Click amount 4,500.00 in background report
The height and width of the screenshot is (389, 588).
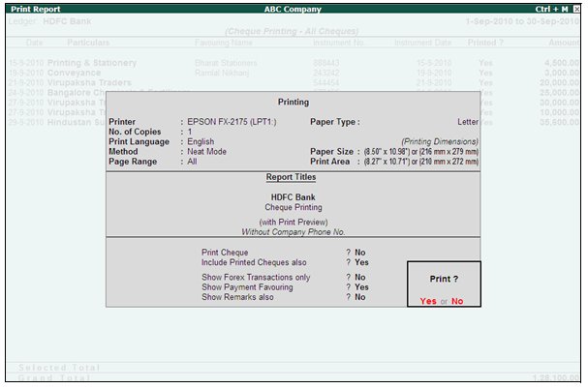[562, 63]
